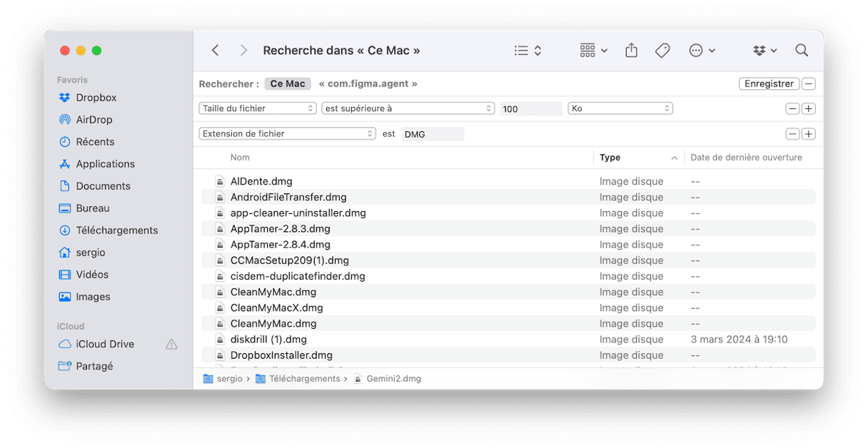Open the list view switcher
868x448 pixels.
(528, 51)
